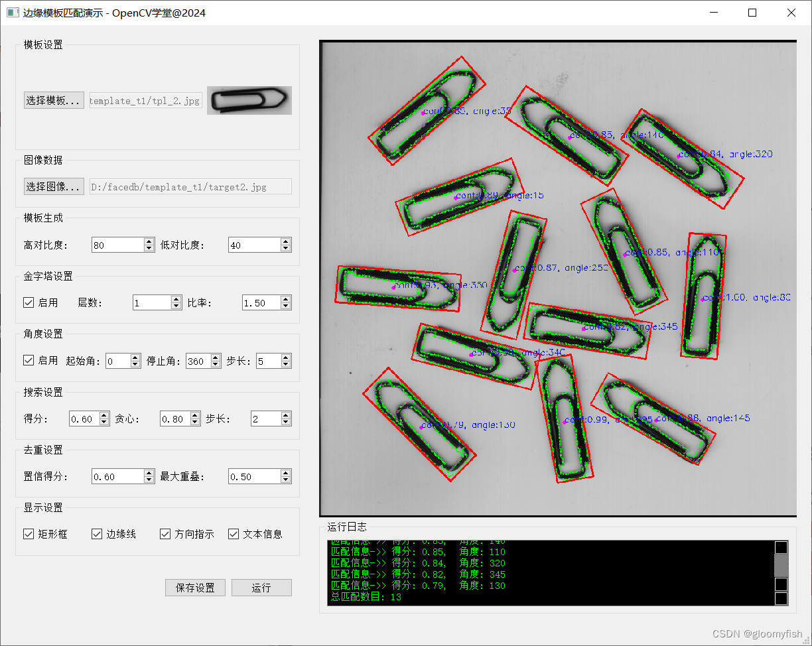Click the application icon in title bar
Screen dimensions: 812x646
(x=13, y=13)
